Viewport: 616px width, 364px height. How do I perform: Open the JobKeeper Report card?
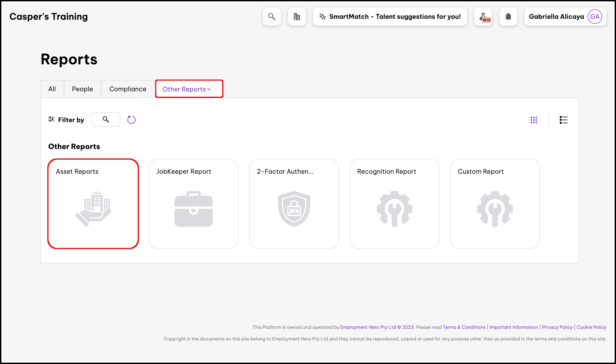point(193,204)
